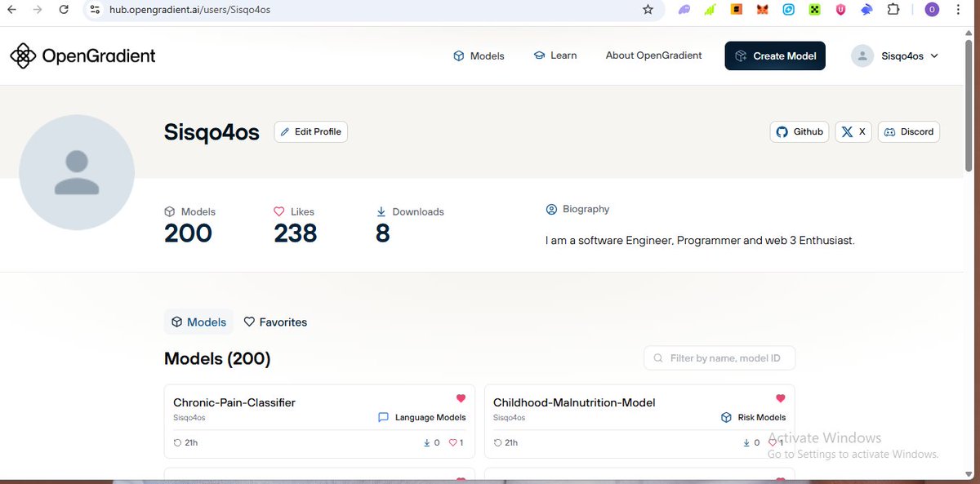Toggle the heart on Chronic-Pain-Classifier card

[461, 398]
